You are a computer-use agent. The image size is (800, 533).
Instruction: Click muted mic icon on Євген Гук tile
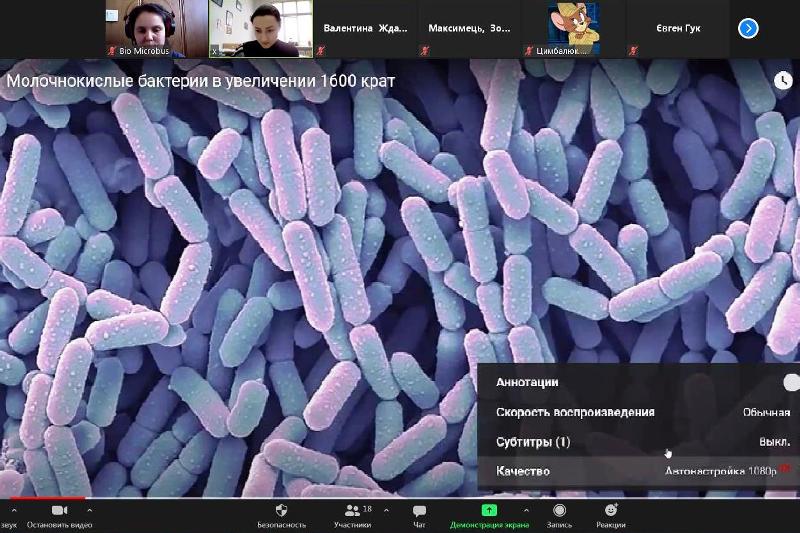point(633,50)
